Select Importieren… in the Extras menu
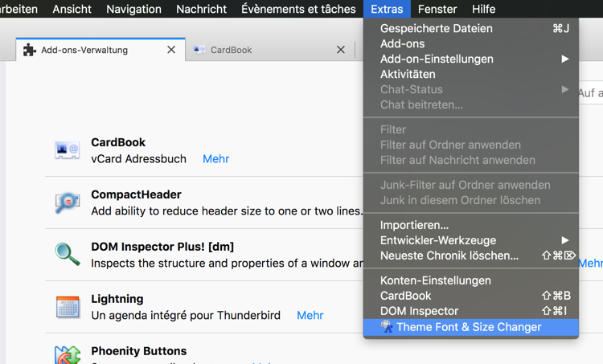Screen dimensions: 603x364 414,225
